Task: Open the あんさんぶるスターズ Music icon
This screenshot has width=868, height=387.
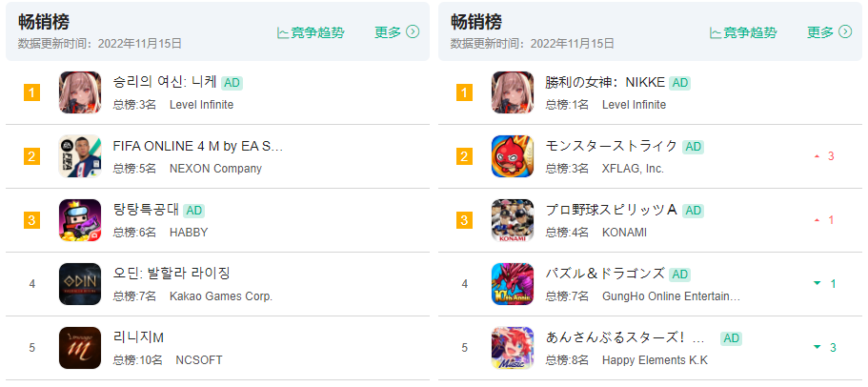Action: [513, 348]
